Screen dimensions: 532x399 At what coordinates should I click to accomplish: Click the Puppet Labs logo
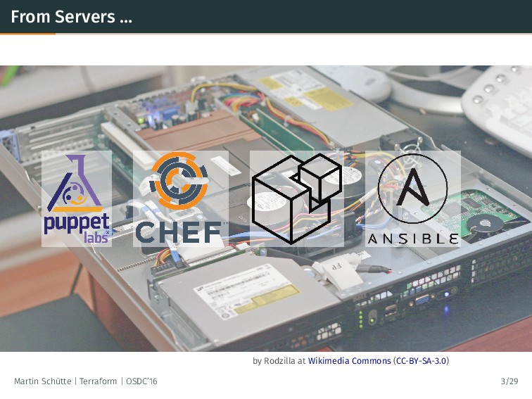click(x=77, y=199)
